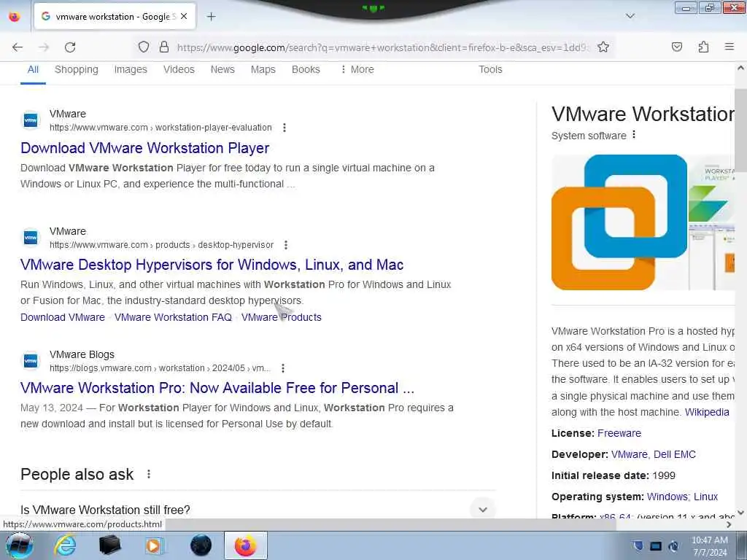Open the Extensions puzzle icon
This screenshot has width=747, height=560.
click(703, 47)
